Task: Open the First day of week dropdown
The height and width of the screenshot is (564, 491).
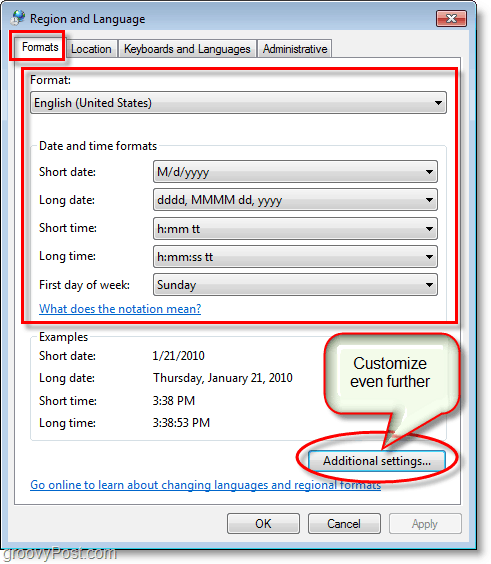Action: coord(429,285)
